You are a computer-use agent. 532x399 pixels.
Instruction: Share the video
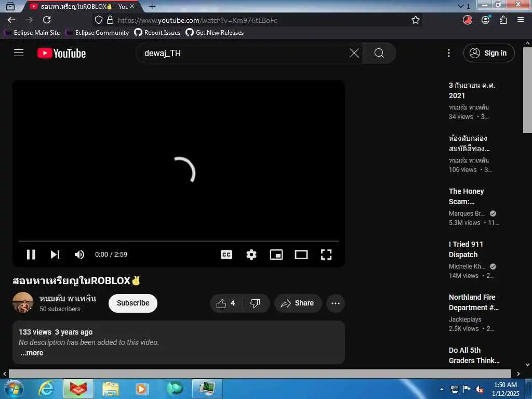(x=298, y=303)
